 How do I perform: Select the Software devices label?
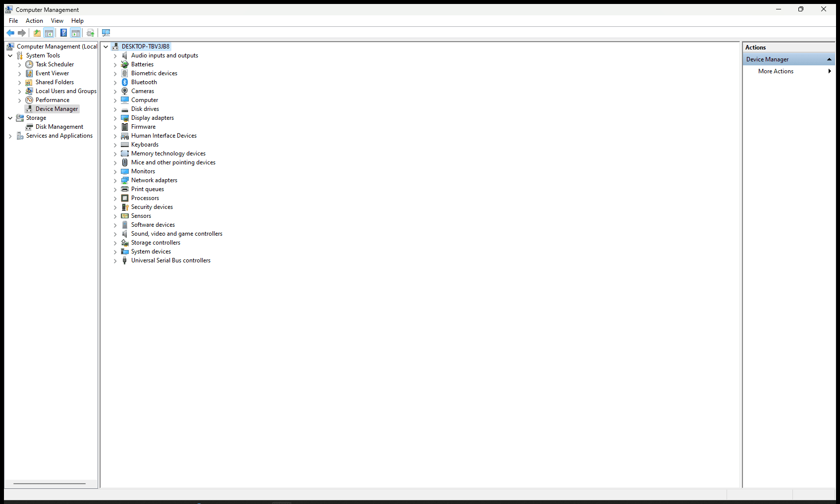coord(153,225)
